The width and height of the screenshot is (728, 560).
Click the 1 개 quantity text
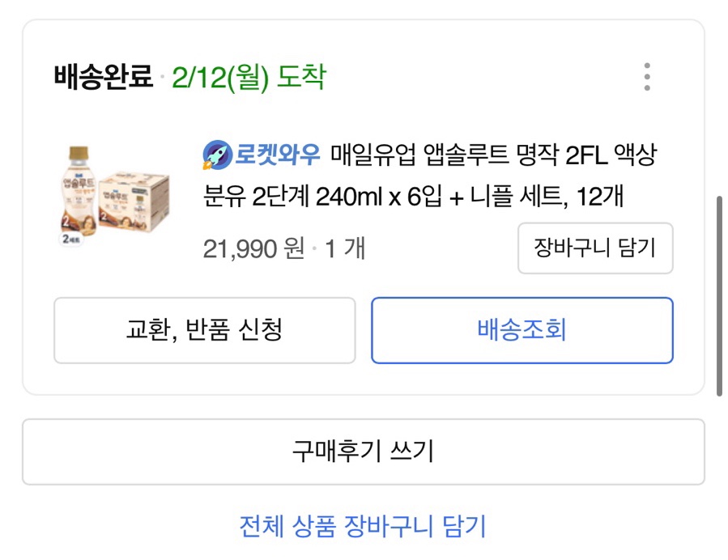[345, 248]
